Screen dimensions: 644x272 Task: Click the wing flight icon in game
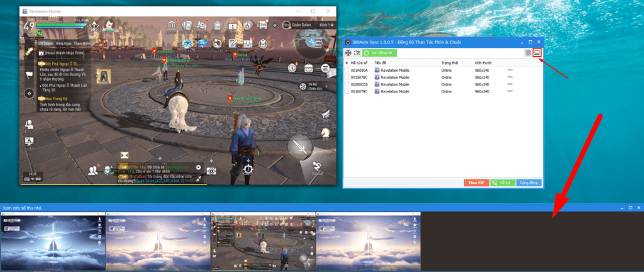click(x=325, y=114)
